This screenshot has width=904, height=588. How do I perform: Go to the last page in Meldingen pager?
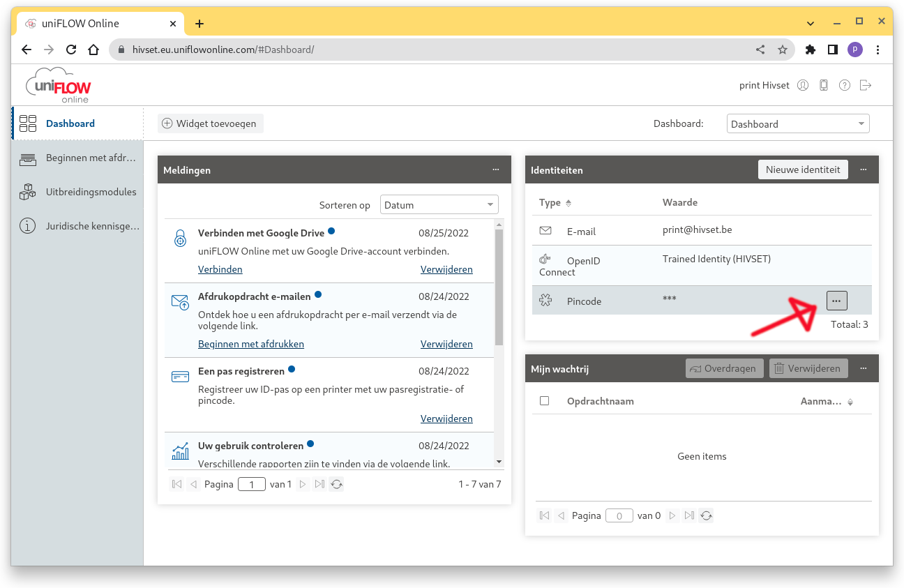coord(319,484)
